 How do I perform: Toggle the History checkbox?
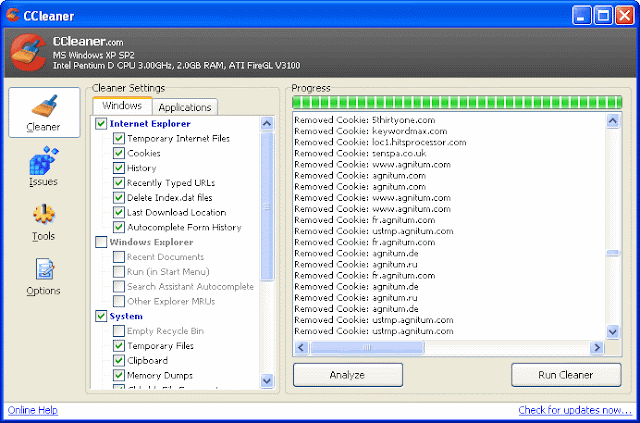pyautogui.click(x=119, y=168)
